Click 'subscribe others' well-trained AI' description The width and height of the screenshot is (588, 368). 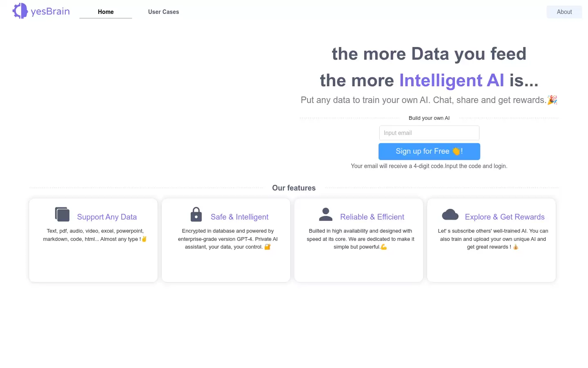pyautogui.click(x=493, y=239)
